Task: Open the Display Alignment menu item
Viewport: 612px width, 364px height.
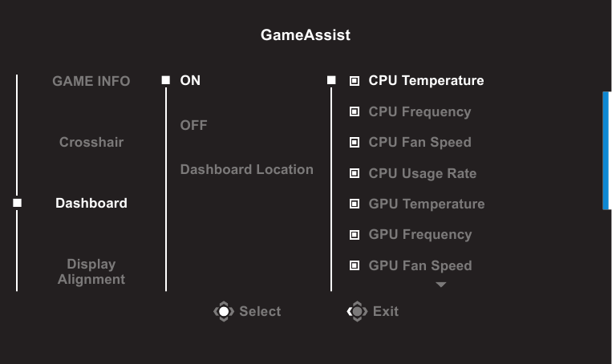Action: pos(91,272)
